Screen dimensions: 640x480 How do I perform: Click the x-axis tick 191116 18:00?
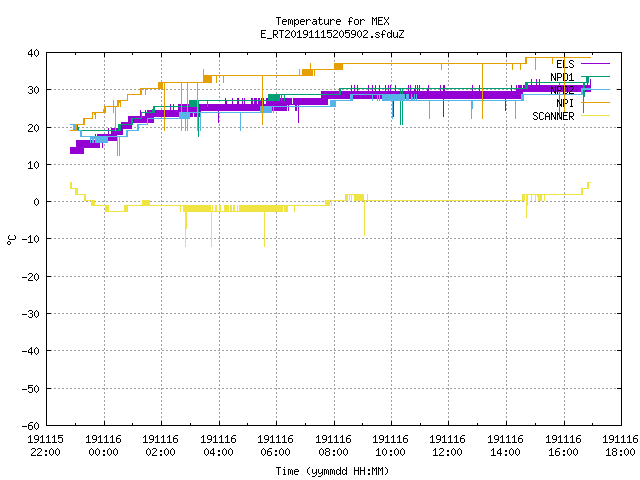pos(620,446)
